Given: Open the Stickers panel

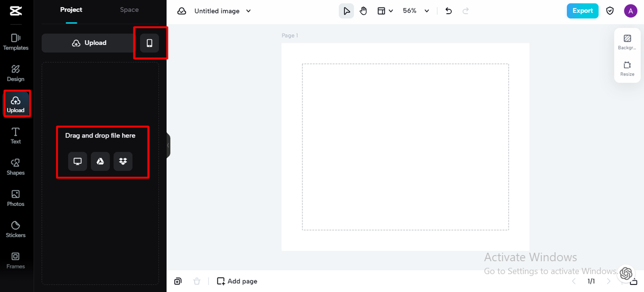Looking at the screenshot, I should 16,230.
